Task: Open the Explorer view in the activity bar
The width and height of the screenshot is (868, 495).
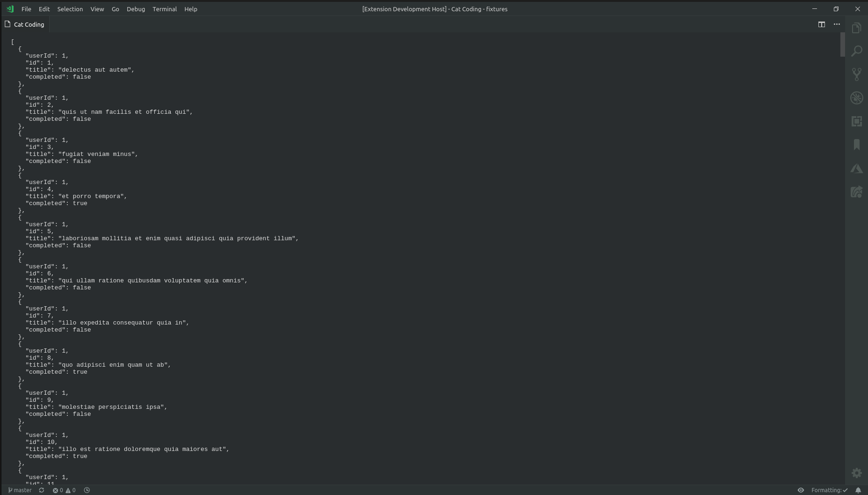Action: coord(857,28)
